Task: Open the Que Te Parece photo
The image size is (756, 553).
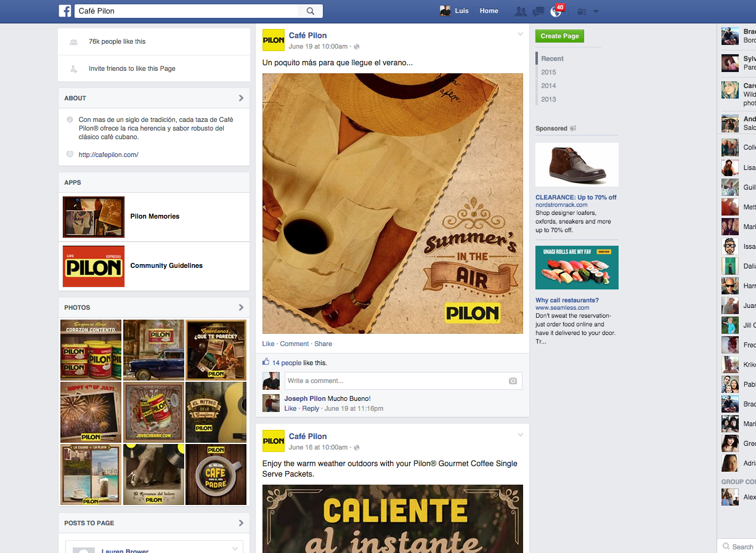Action: [216, 350]
